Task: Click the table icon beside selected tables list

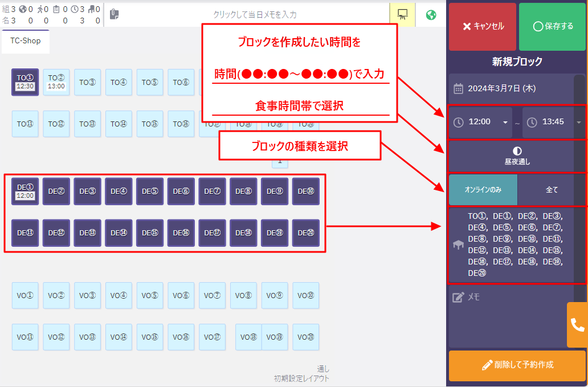Action: click(458, 245)
